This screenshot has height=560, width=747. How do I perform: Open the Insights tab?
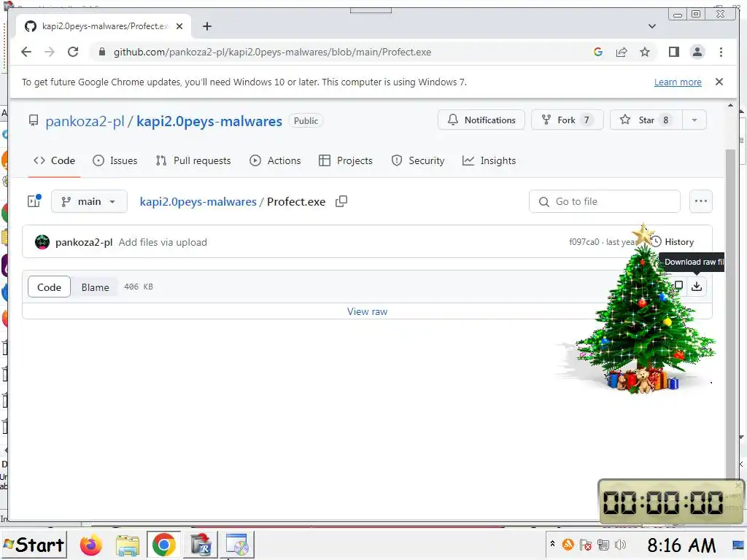pyautogui.click(x=489, y=160)
